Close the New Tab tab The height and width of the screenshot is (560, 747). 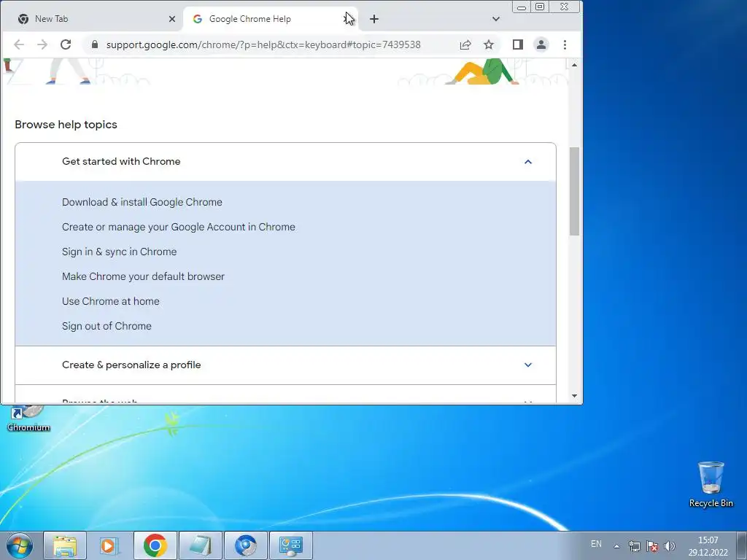pyautogui.click(x=172, y=19)
